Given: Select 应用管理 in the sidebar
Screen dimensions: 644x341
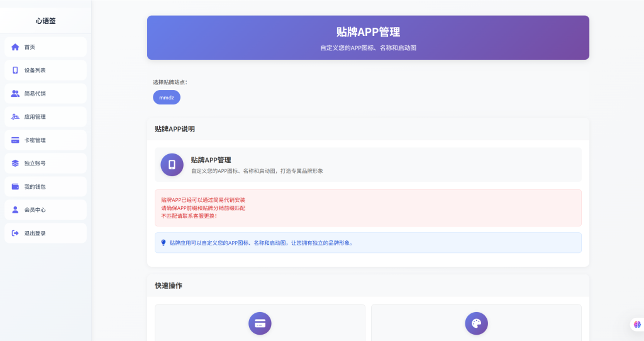Looking at the screenshot, I should pyautogui.click(x=45, y=116).
